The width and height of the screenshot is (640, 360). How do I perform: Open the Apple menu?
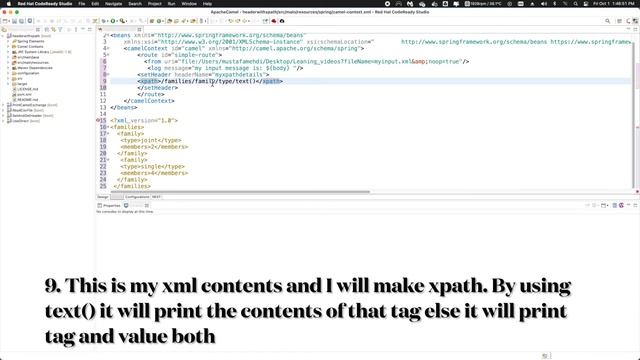tap(9, 4)
